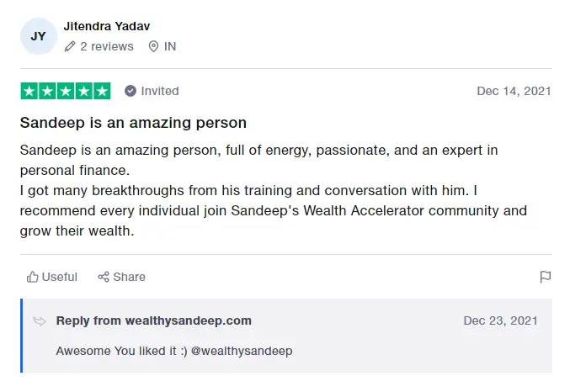The image size is (570, 392).
Task: Click the JY avatar circle
Action: (39, 36)
